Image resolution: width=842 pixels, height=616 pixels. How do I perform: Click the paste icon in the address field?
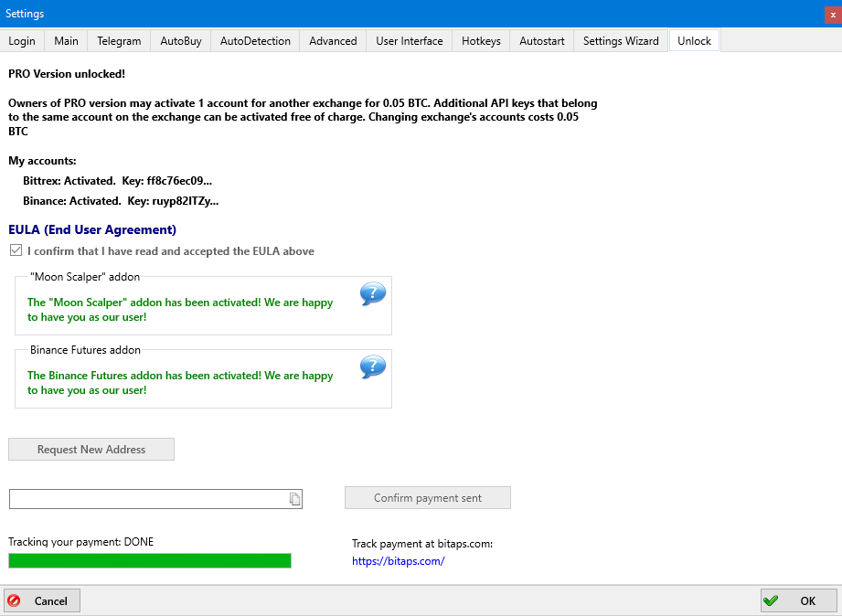[294, 499]
